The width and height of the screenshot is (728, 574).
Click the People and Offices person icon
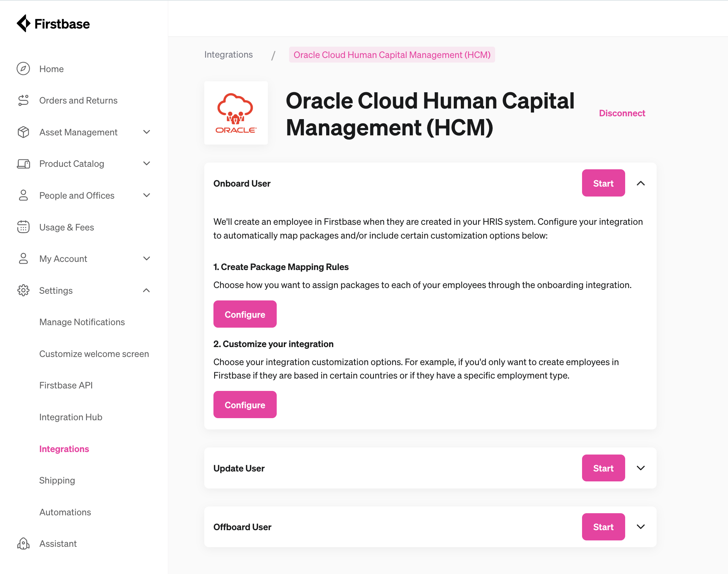pyautogui.click(x=23, y=195)
